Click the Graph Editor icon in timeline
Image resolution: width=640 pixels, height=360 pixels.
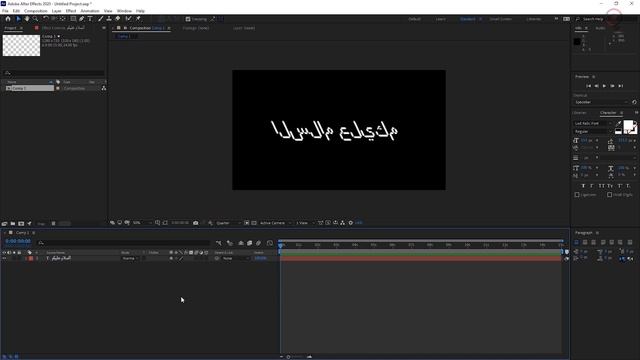point(270,243)
